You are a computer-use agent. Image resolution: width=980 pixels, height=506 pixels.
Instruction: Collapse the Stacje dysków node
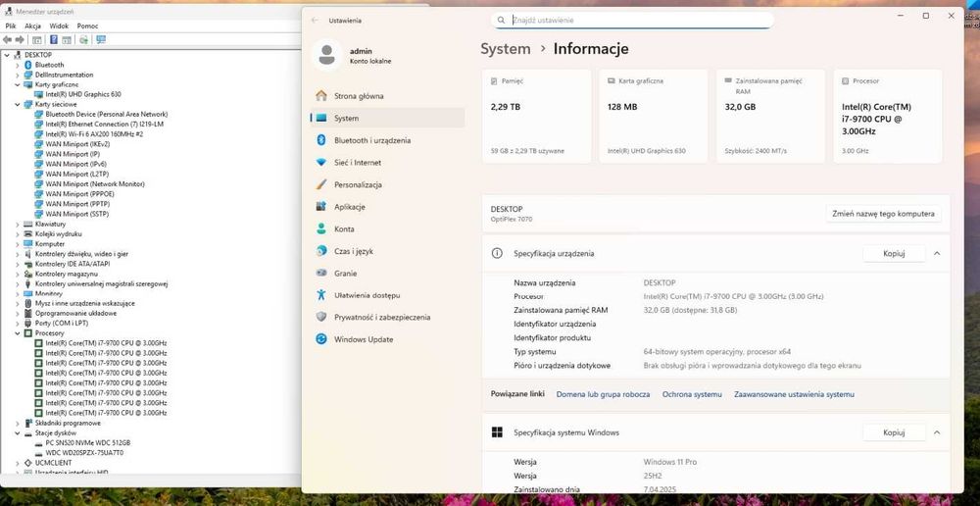18,432
